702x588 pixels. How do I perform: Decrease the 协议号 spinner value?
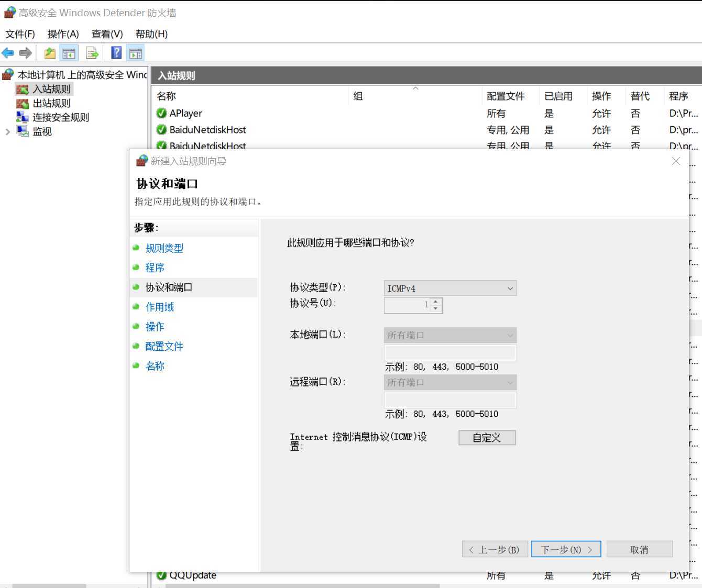[436, 309]
